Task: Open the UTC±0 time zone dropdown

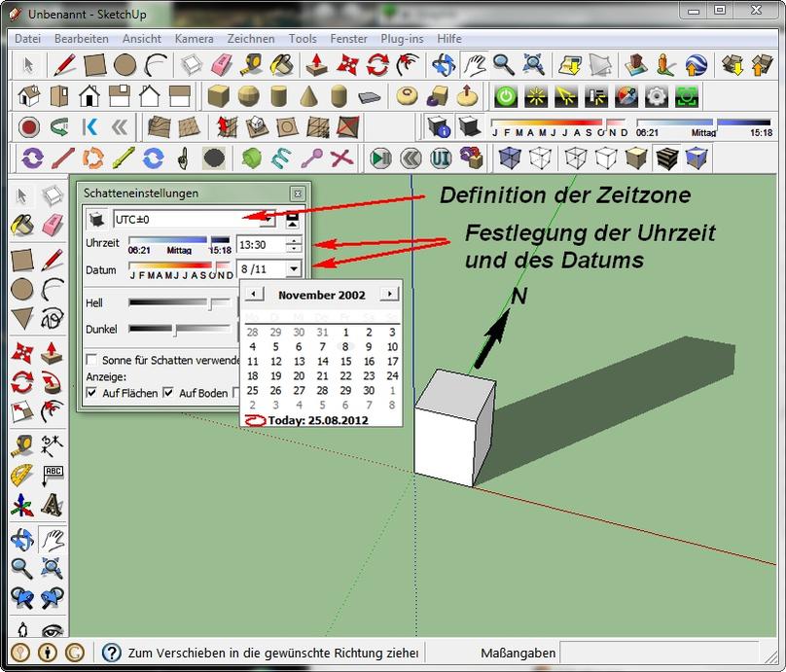Action: pos(268,220)
